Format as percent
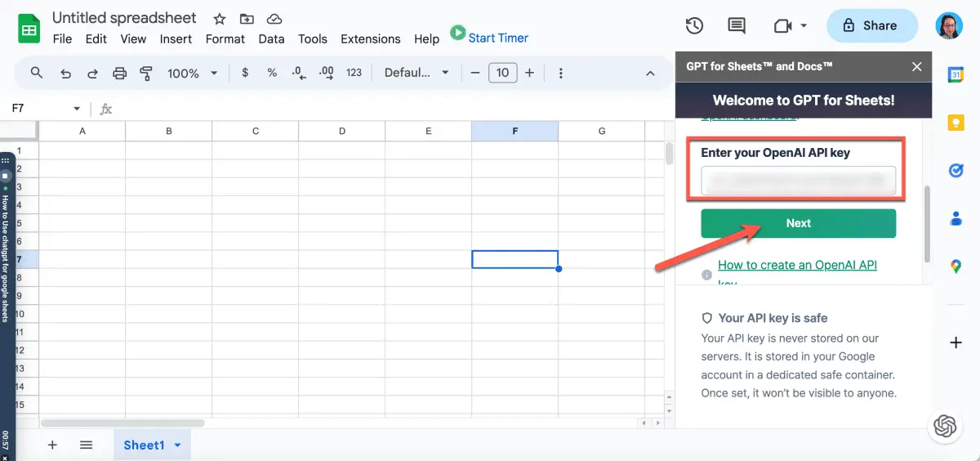This screenshot has height=461, width=980. pyautogui.click(x=272, y=73)
